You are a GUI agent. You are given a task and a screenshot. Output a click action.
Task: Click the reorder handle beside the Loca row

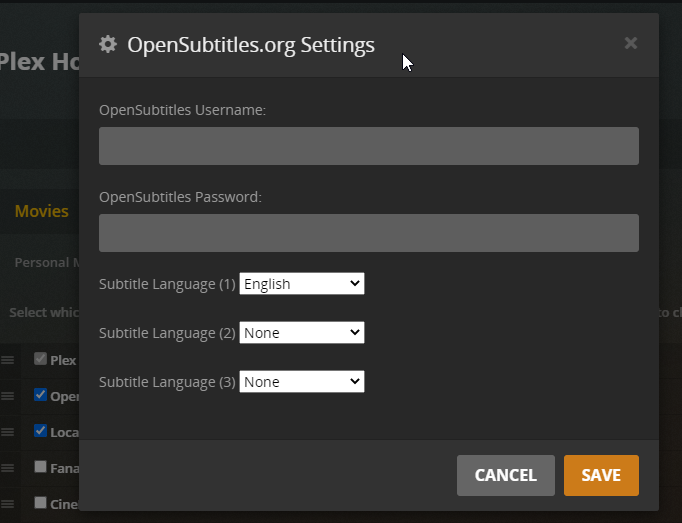point(7,432)
